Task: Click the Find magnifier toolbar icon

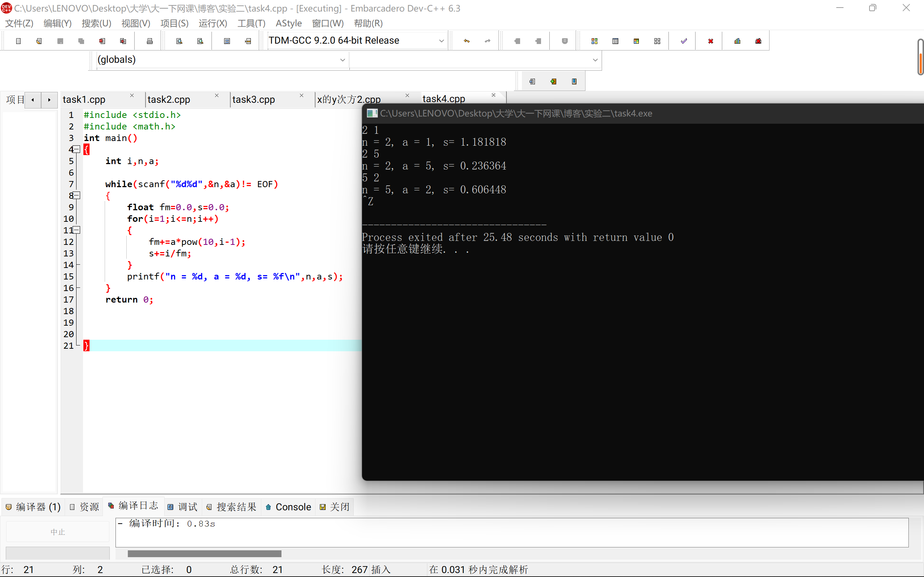Action: click(179, 41)
